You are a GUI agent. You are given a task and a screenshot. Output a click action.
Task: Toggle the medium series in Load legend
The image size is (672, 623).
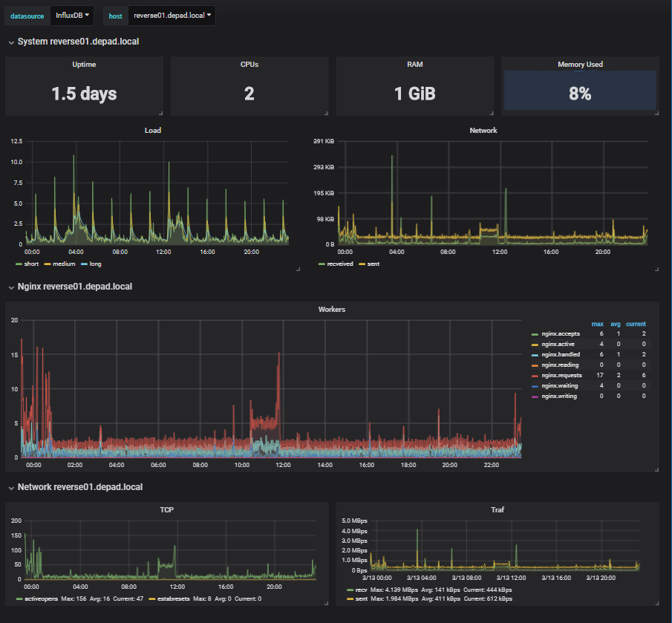point(63,264)
